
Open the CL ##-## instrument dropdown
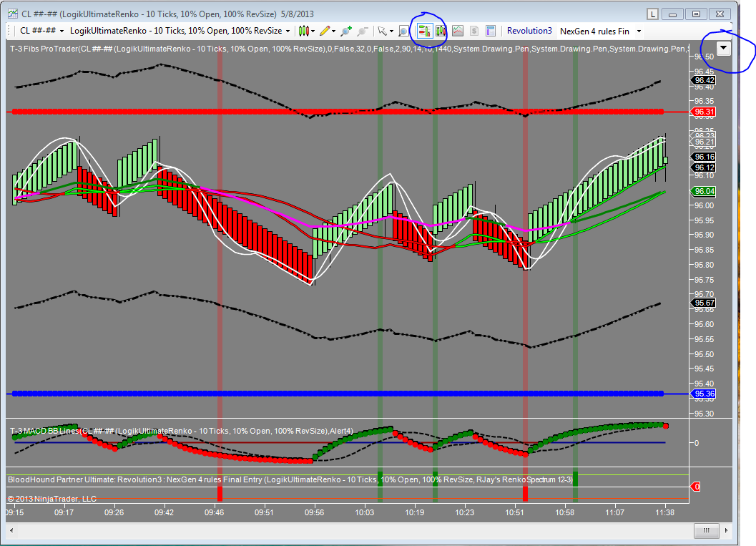[41, 31]
